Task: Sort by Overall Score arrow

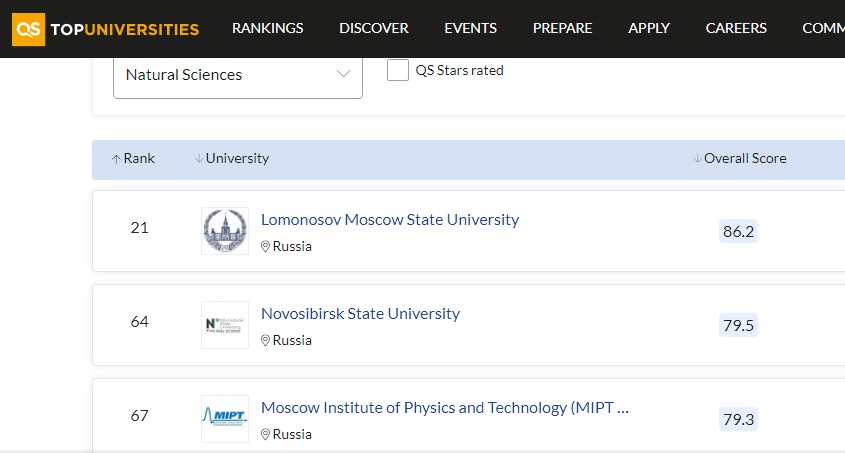Action: click(x=697, y=158)
